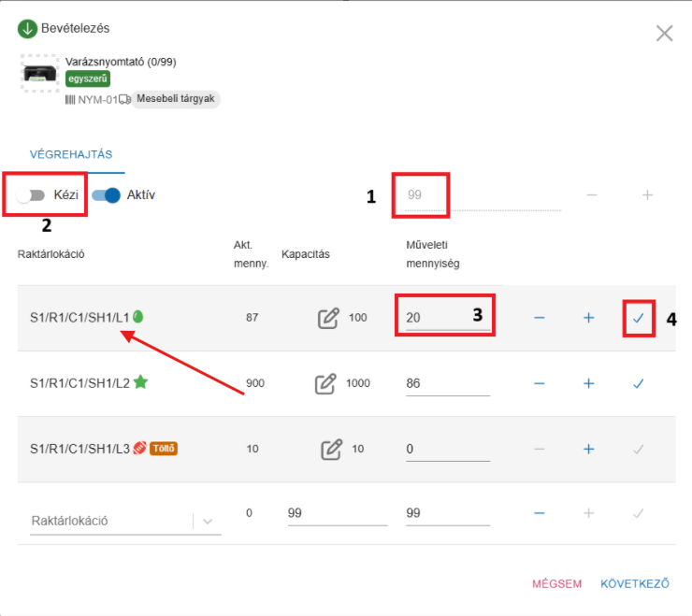
Task: Confirm quantity with checkmark on L2 row
Action: coord(639,383)
